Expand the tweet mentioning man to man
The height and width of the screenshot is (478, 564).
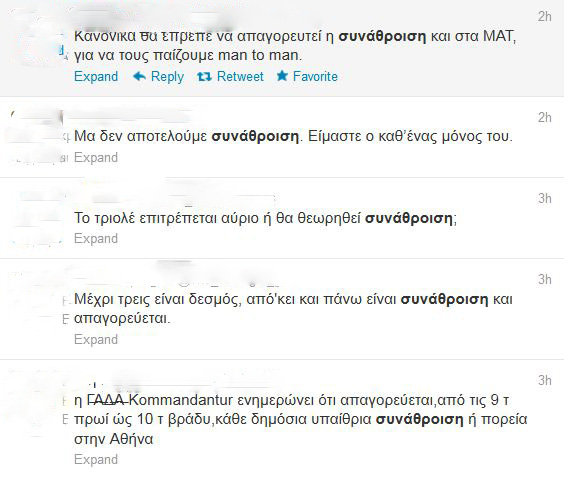(x=96, y=77)
